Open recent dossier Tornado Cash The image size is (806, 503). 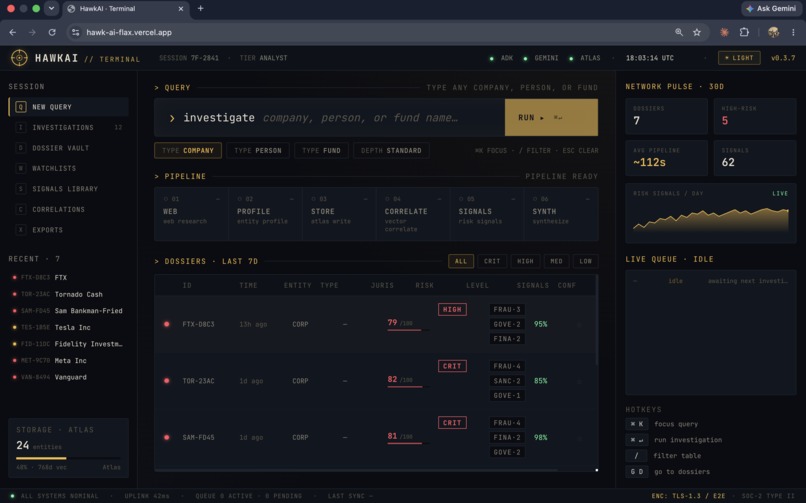(68, 294)
